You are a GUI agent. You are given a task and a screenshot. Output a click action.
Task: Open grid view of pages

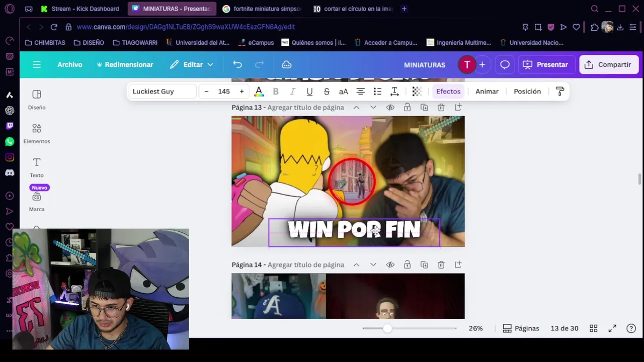pos(594,328)
